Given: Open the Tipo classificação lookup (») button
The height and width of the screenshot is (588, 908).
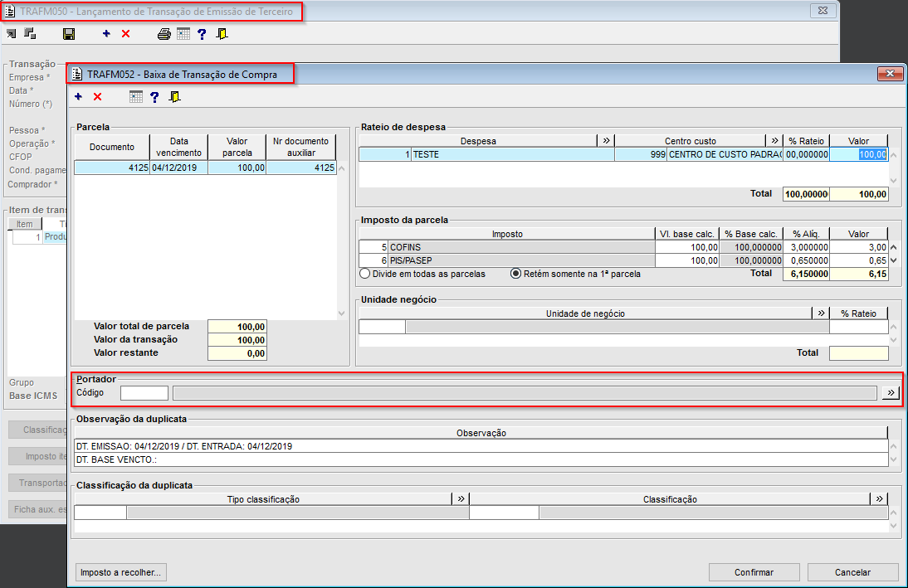Looking at the screenshot, I should point(461,499).
